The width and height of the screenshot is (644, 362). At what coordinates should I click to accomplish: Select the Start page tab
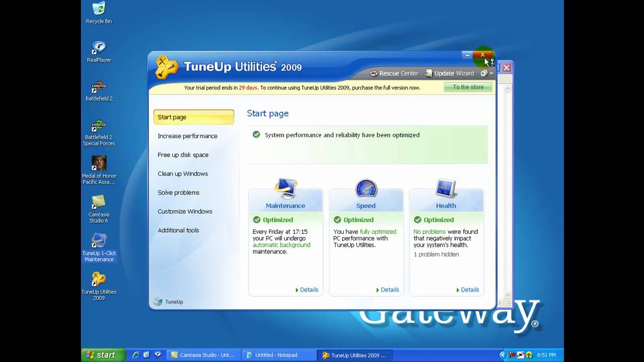[194, 117]
